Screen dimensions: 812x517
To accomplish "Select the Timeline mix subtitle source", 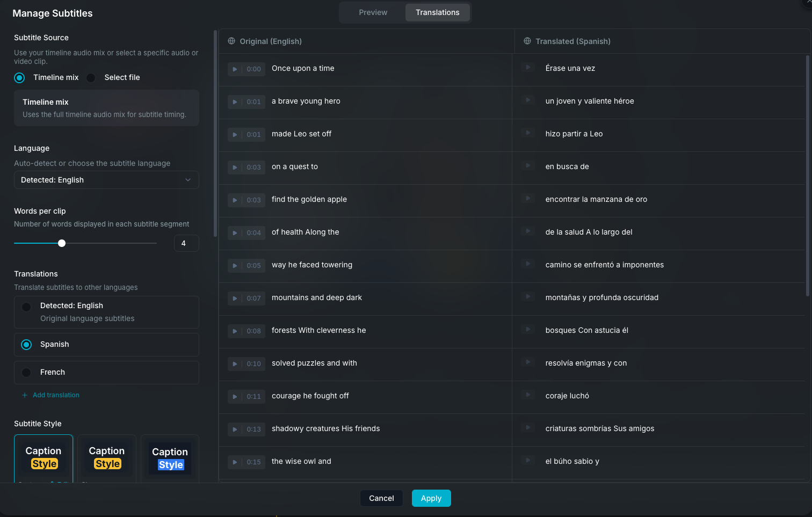I will (19, 77).
